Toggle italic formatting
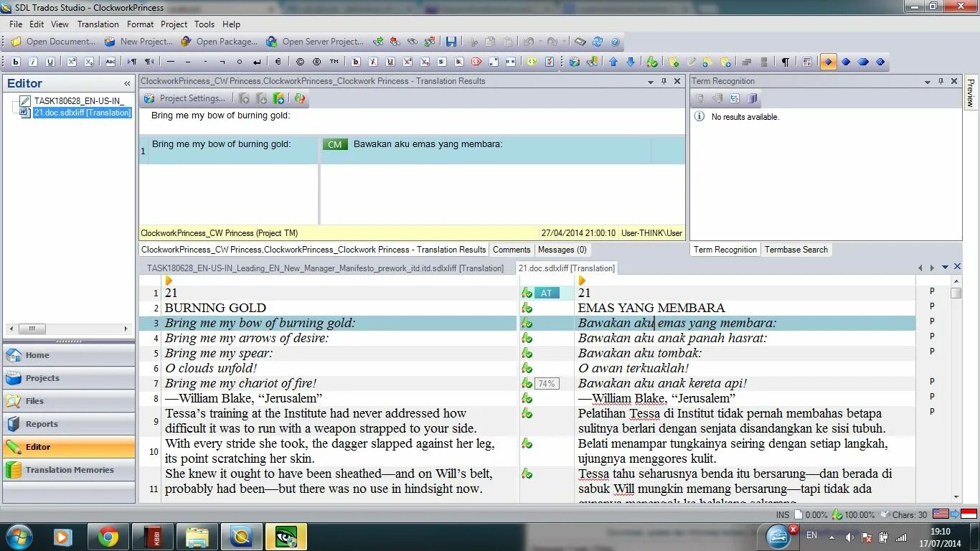 tap(33, 62)
